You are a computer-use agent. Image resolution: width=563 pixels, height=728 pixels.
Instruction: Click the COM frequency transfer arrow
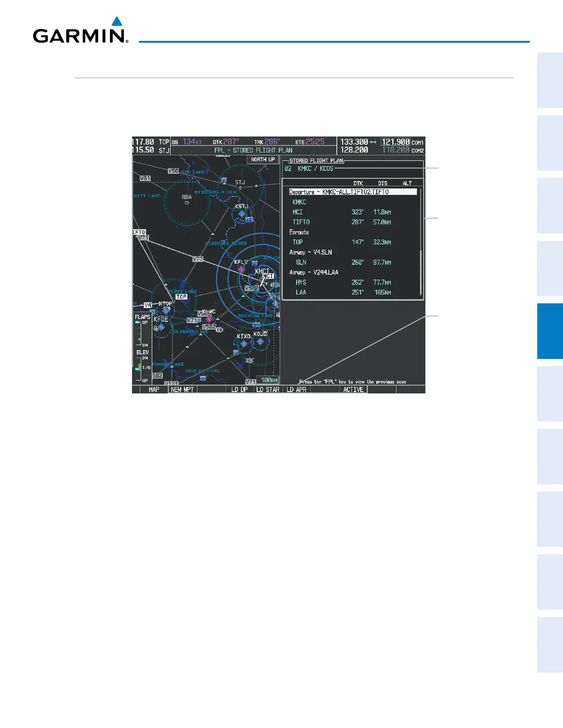click(x=373, y=142)
